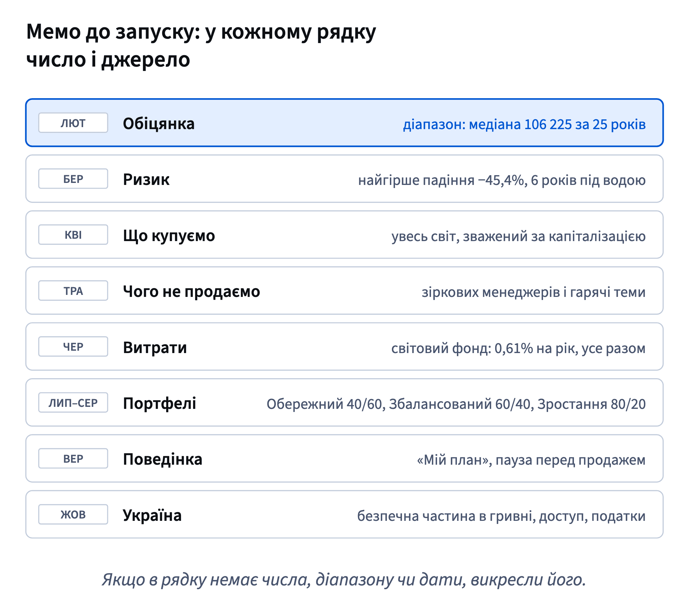Image resolution: width=689 pixels, height=616 pixels.
Task: Click text '«Мій план», пауза перед продажем'
Action: (x=531, y=460)
